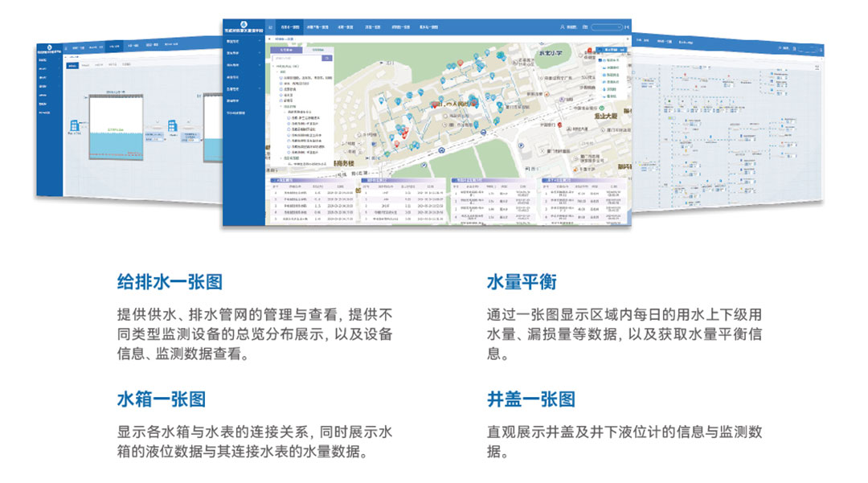This screenshot has width=868, height=483.
Task: Click the 水量平衡 heading
Action: 521,283
